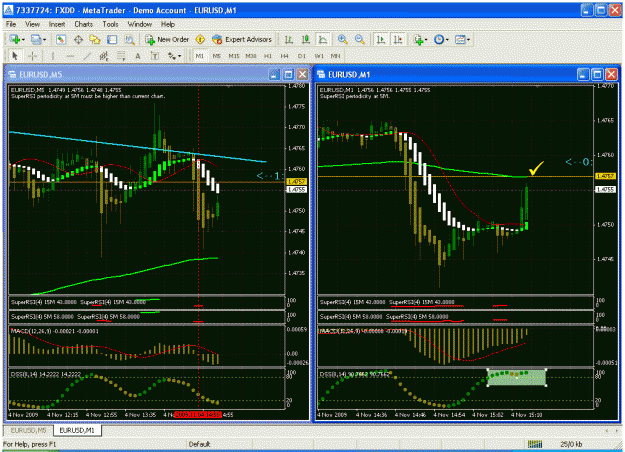This screenshot has height=452, width=625.
Task: Switch timeframe to MN
Action: (336, 56)
